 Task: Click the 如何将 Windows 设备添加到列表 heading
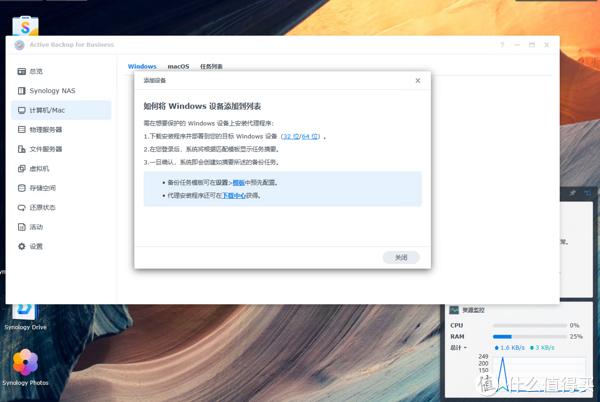tap(202, 106)
